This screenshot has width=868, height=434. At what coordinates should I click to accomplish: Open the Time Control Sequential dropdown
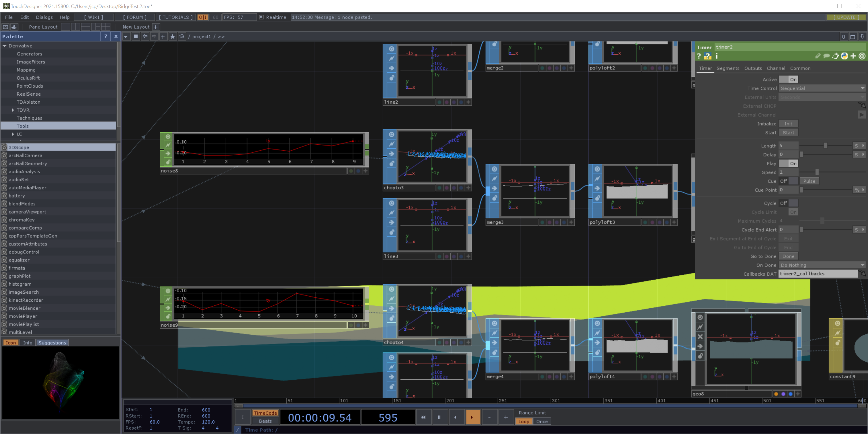point(822,88)
